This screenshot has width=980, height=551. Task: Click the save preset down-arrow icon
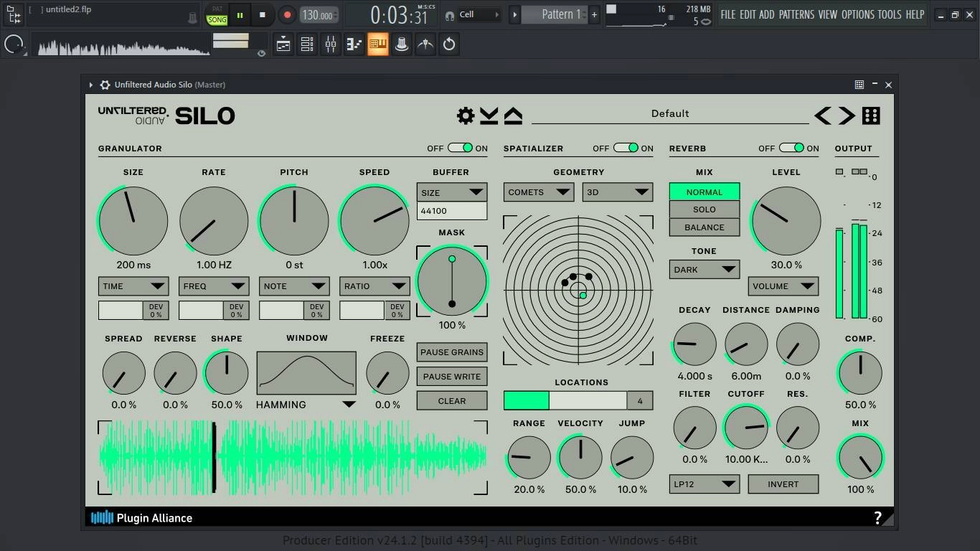[x=489, y=116]
